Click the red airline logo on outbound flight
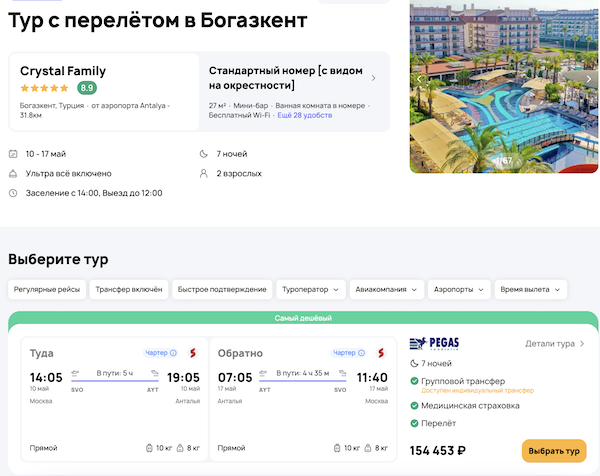 (191, 353)
